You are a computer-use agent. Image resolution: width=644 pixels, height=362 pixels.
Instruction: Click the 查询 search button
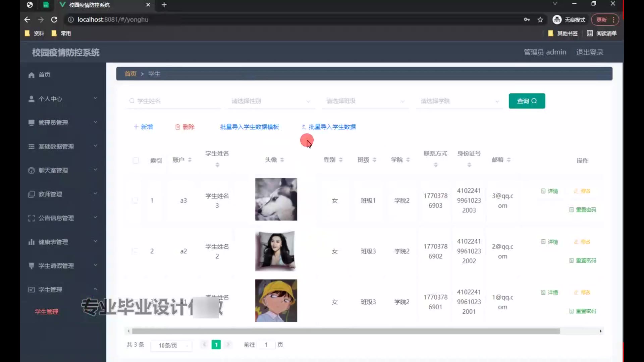(x=527, y=101)
